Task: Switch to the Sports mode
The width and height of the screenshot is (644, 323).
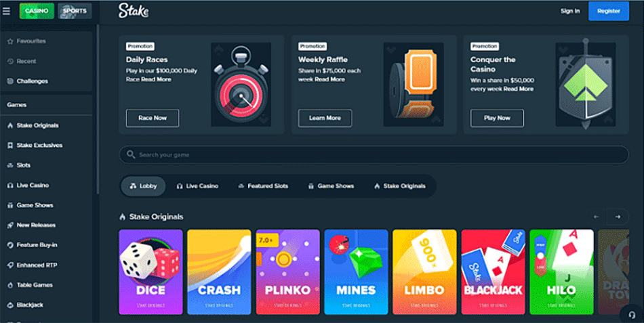Action: click(x=75, y=11)
